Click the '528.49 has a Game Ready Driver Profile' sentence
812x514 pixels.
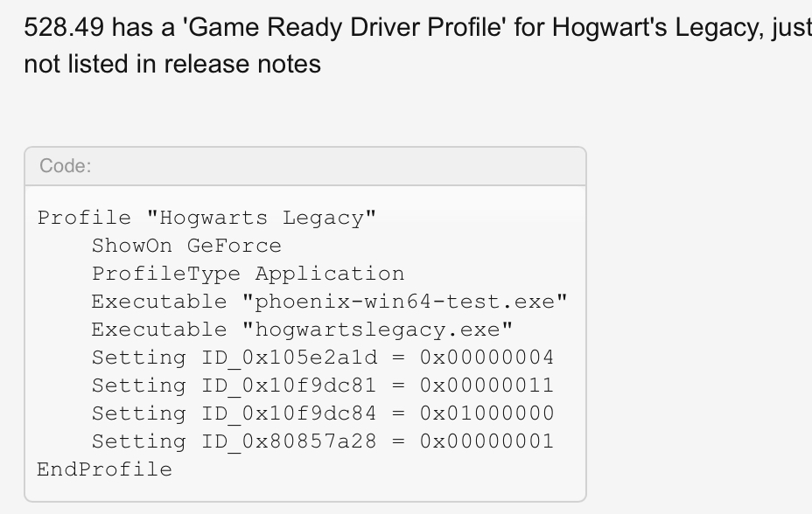coord(418,27)
